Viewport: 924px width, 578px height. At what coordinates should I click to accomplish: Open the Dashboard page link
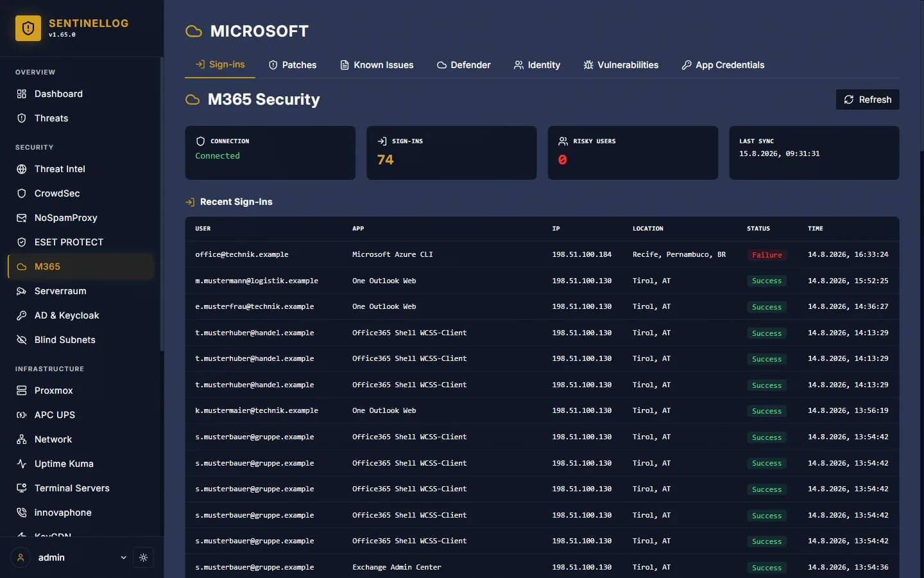tap(81, 94)
